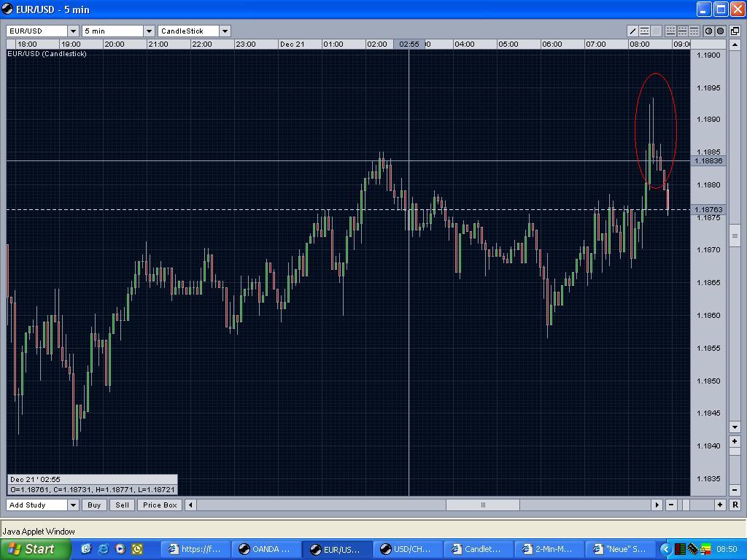Click the 1.18836 crosshair price label
The height and width of the screenshot is (560, 747).
[x=708, y=160]
